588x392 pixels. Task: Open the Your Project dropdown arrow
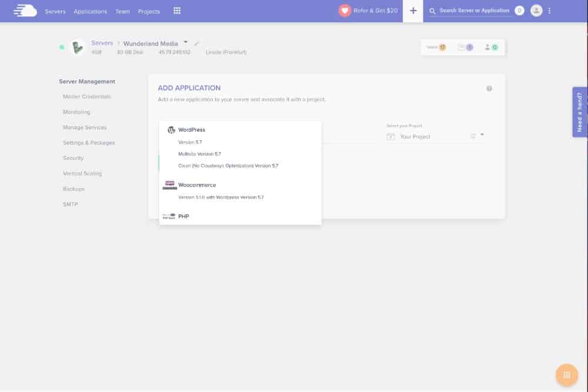coord(482,135)
